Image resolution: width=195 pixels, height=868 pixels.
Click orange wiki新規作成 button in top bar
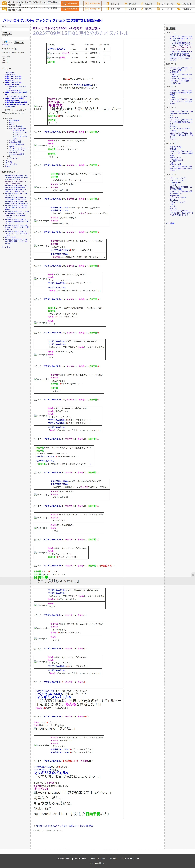click(x=70, y=3)
